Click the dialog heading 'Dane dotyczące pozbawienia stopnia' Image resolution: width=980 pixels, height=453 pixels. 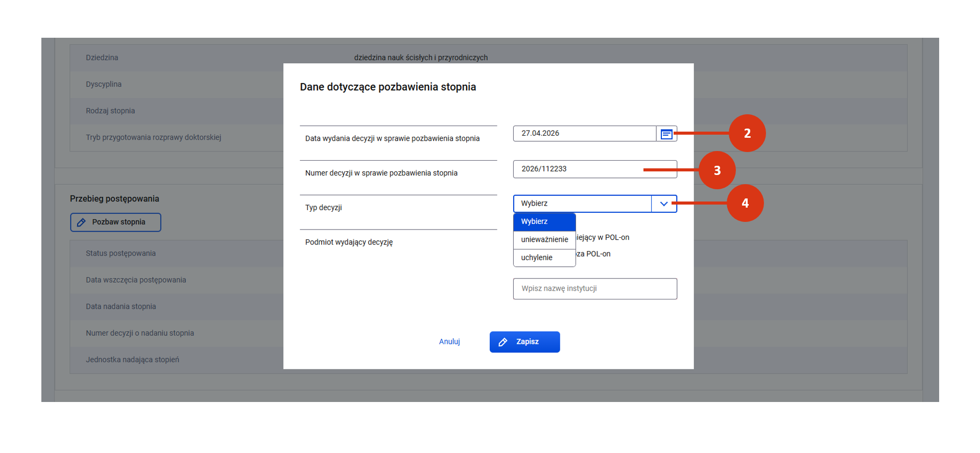coord(388,87)
